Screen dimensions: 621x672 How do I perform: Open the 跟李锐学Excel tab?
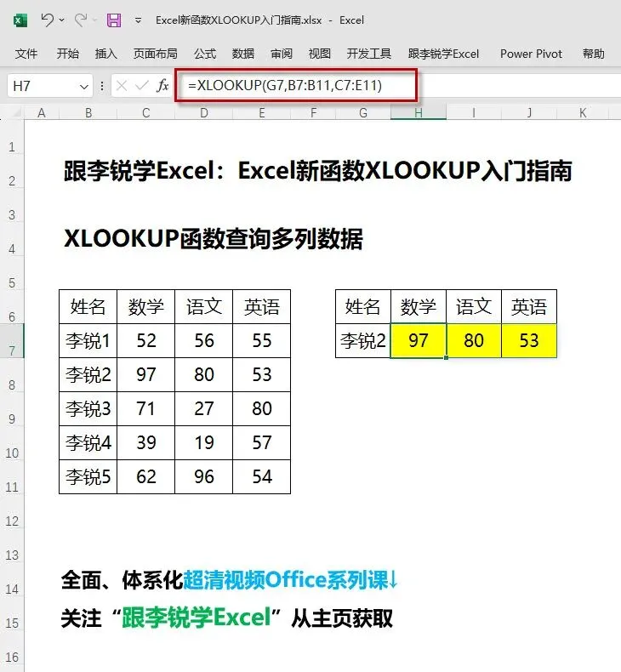coord(443,54)
